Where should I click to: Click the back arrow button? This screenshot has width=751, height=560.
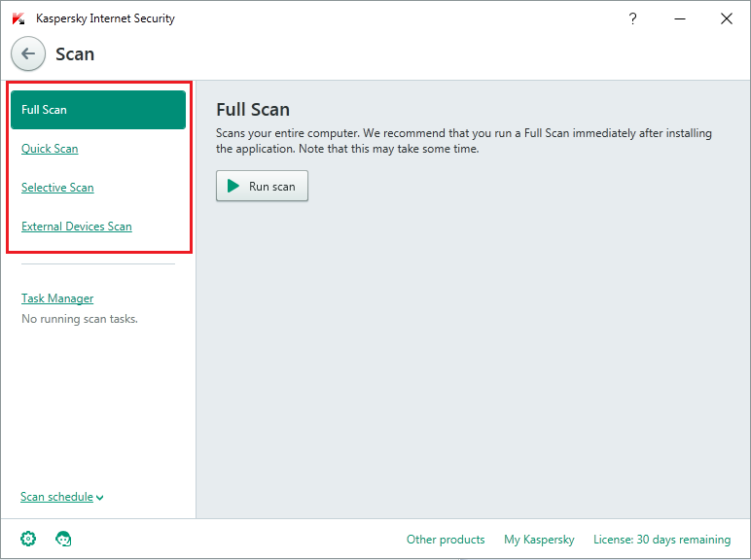(x=28, y=54)
